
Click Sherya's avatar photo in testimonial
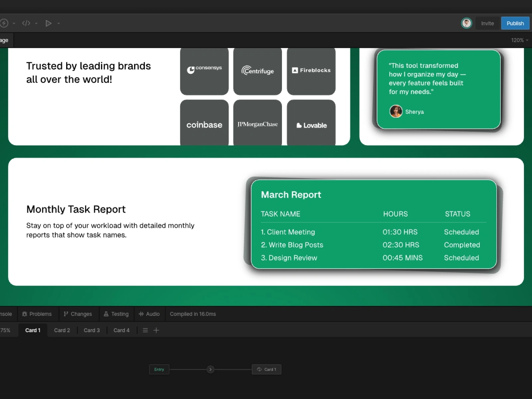[x=396, y=111]
